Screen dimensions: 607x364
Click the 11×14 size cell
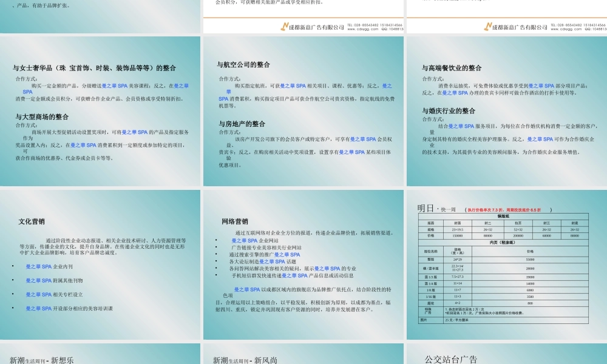click(458, 283)
